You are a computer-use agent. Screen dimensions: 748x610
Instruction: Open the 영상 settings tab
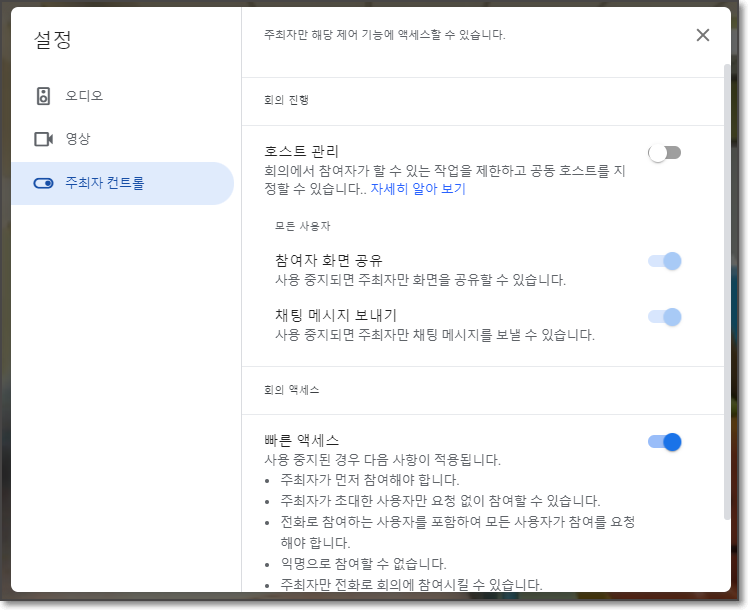tap(123, 139)
